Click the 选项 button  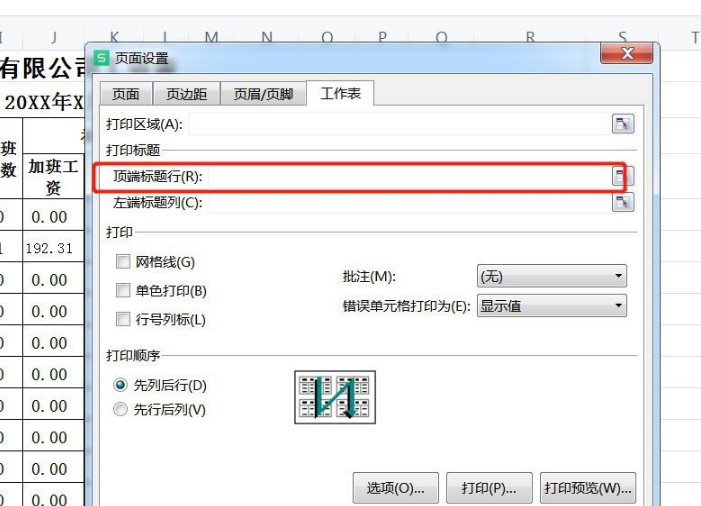click(x=396, y=488)
